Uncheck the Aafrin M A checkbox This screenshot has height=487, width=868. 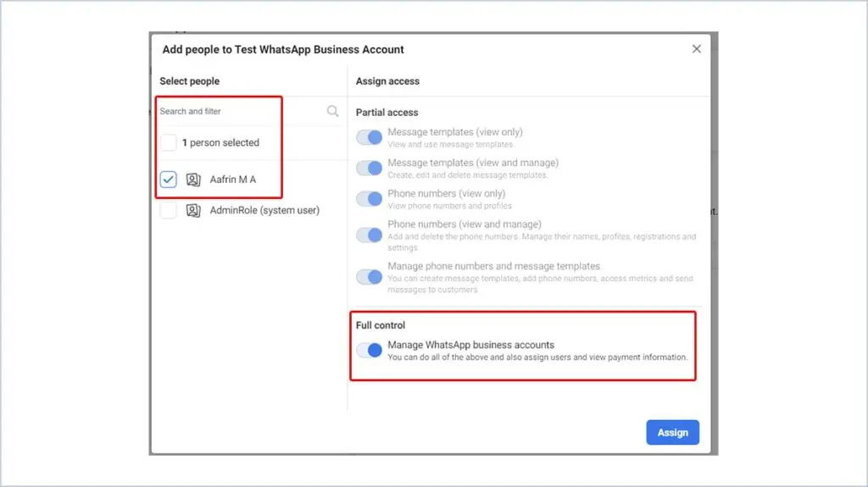coord(169,180)
